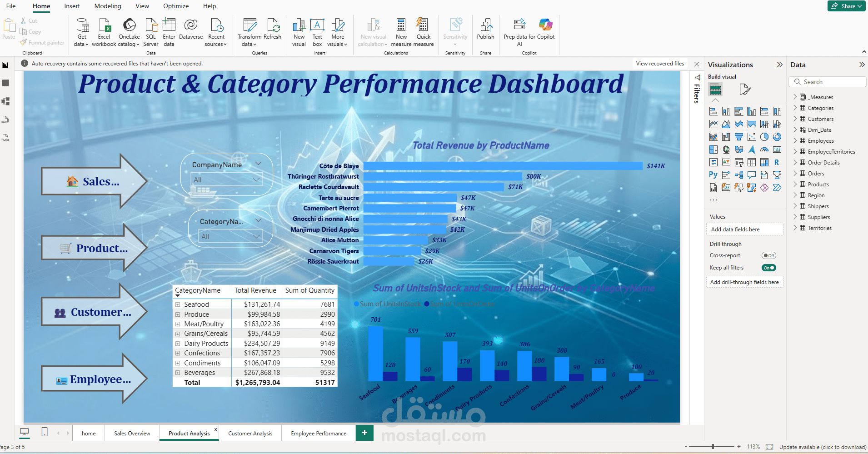This screenshot has height=454, width=868.
Task: Add the globe Map visual
Action: (726, 150)
